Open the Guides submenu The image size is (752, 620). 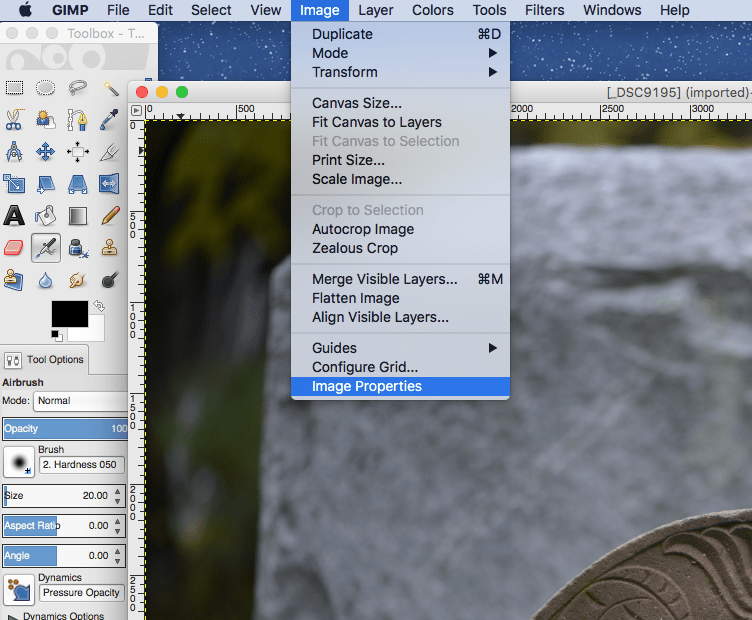point(400,348)
